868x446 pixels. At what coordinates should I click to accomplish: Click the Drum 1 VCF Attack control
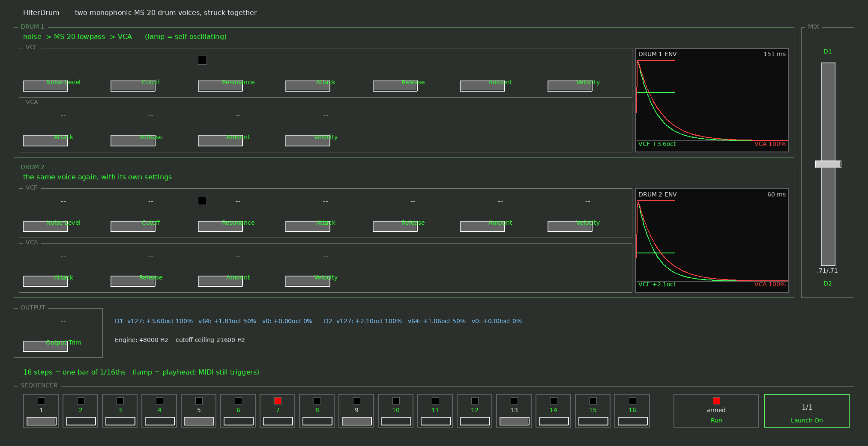coord(308,86)
